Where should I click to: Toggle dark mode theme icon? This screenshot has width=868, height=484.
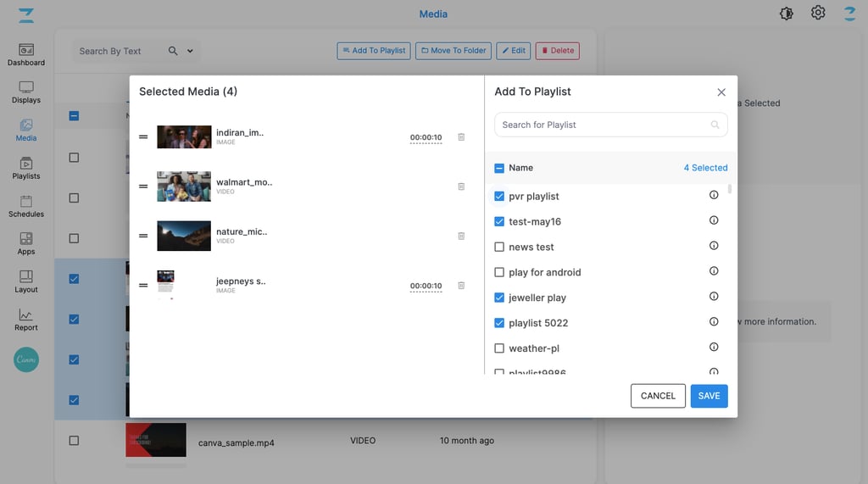pos(787,14)
